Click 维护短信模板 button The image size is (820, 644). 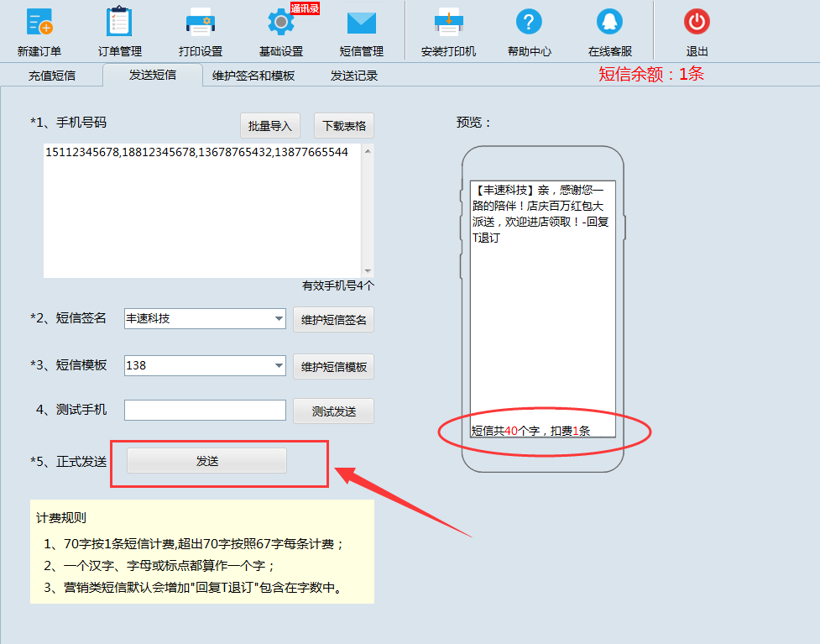point(334,367)
